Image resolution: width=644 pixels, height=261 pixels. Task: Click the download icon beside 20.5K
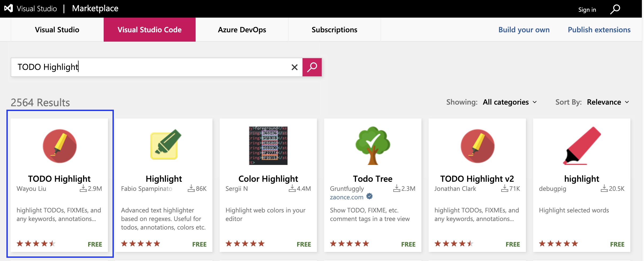pos(604,188)
